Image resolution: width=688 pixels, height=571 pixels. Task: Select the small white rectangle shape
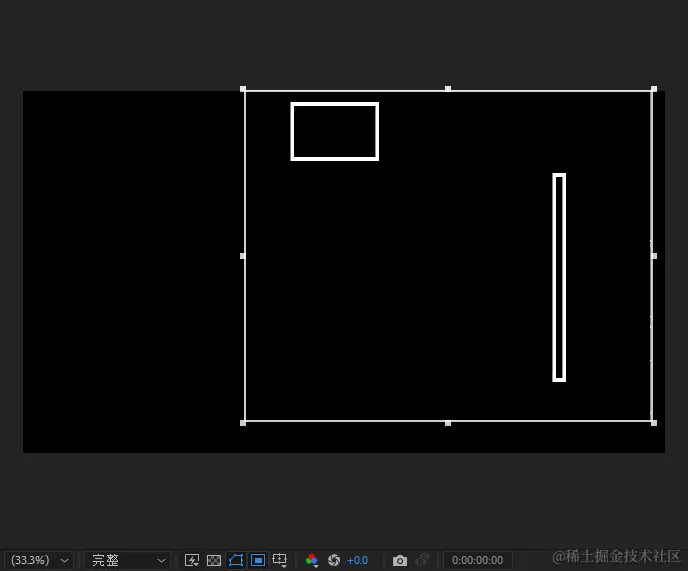[x=334, y=131]
